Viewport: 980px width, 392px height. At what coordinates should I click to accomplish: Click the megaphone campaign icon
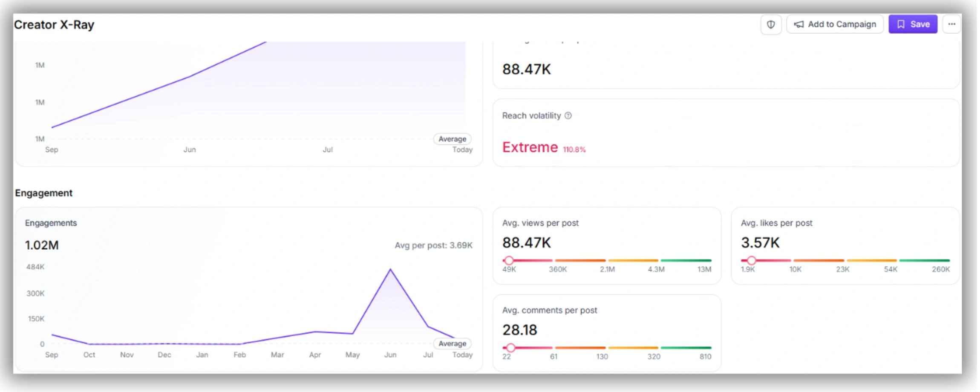click(799, 24)
